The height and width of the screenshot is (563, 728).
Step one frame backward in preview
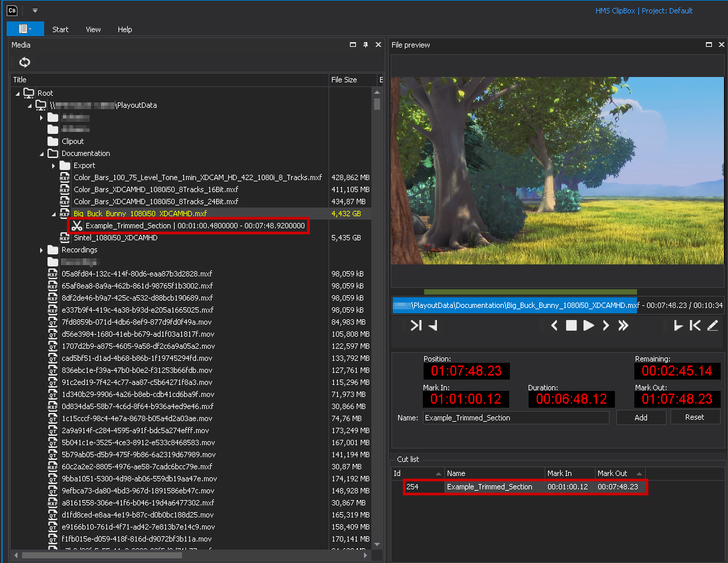[554, 325]
